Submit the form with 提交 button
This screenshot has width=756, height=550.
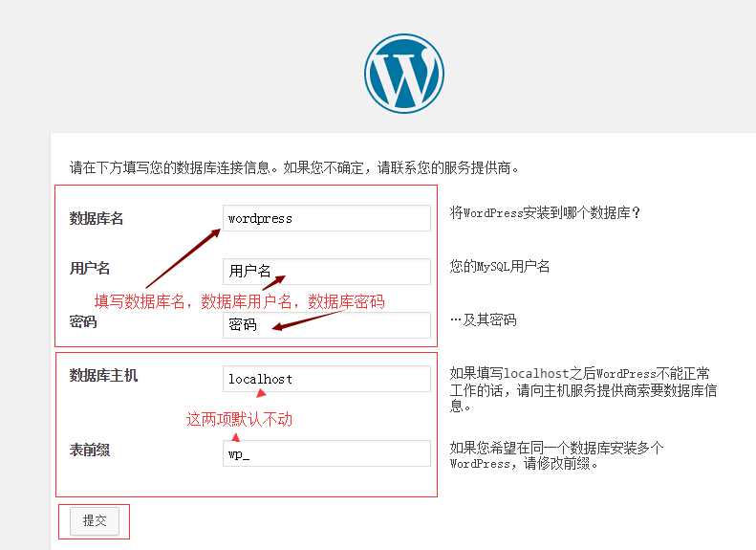[95, 521]
